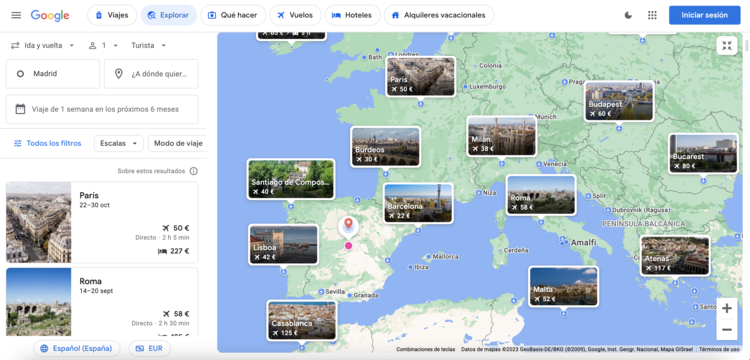Click Mallorca airport marker on map
This screenshot has height=360, width=750.
click(x=428, y=257)
